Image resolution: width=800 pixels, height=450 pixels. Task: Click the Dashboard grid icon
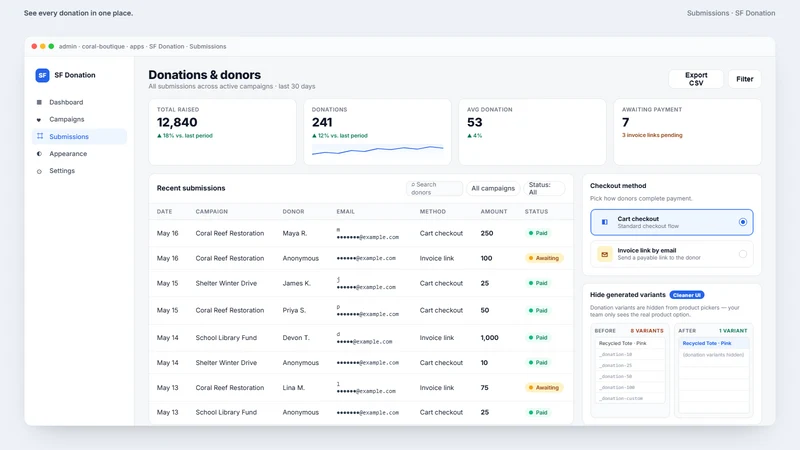point(39,102)
